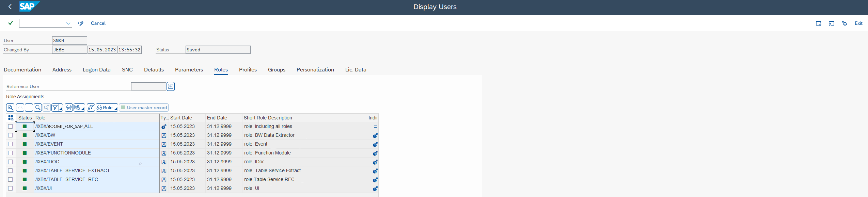Select the /IXBX/IDOC row checkbox
Screen dimensions: 868x197
tap(11, 162)
